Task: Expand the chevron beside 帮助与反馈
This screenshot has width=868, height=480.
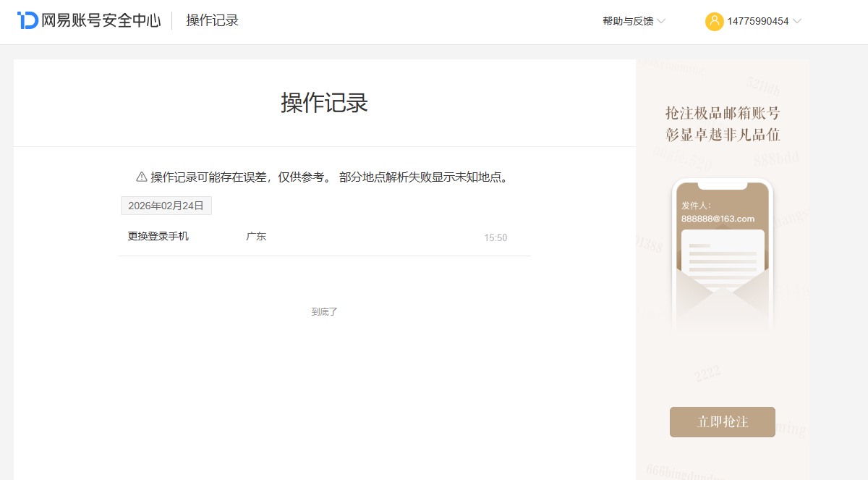Action: (661, 21)
